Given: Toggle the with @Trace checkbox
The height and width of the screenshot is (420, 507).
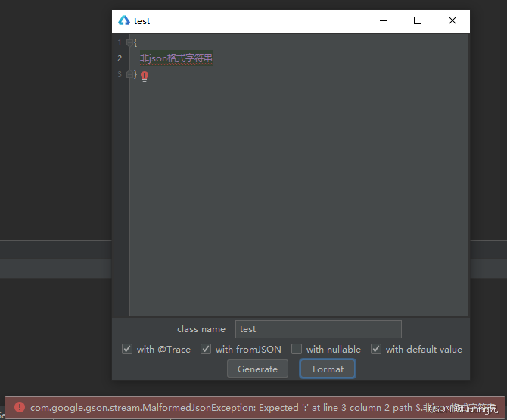Looking at the screenshot, I should [x=127, y=349].
